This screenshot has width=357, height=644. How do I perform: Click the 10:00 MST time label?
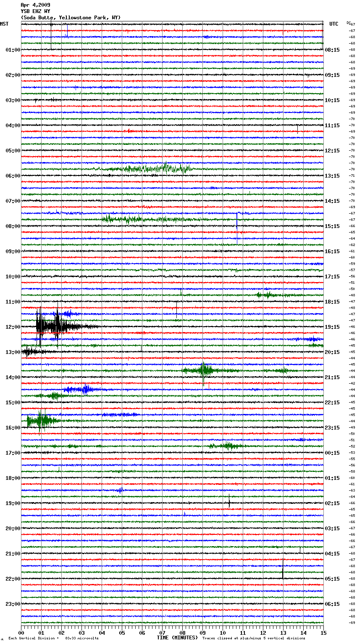click(13, 277)
